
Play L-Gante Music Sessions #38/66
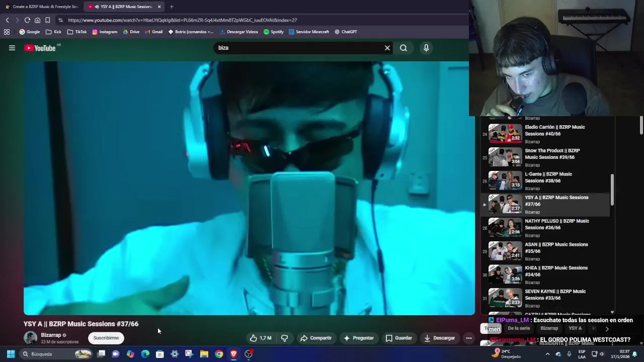[546, 181]
